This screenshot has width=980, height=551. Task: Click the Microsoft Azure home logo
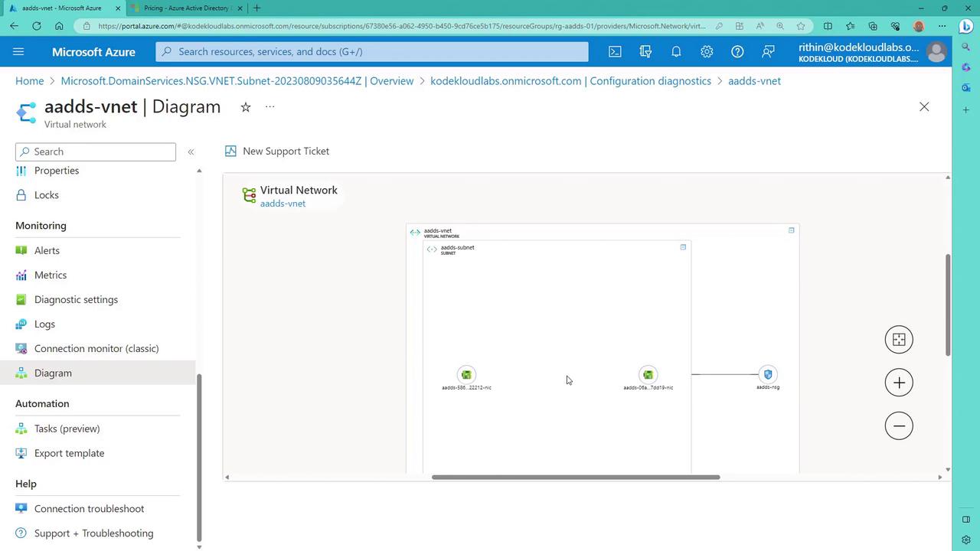pyautogui.click(x=93, y=51)
